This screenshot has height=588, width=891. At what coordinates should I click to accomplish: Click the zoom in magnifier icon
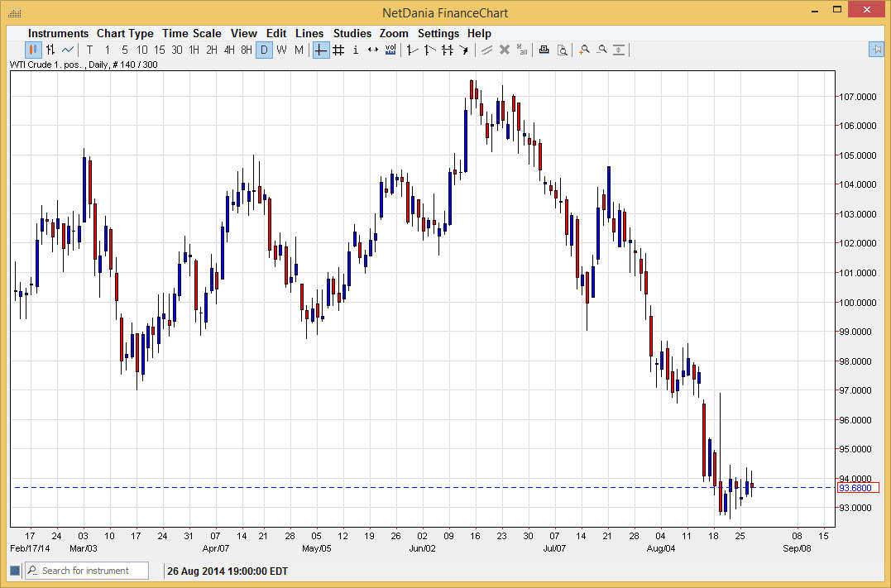coord(584,50)
